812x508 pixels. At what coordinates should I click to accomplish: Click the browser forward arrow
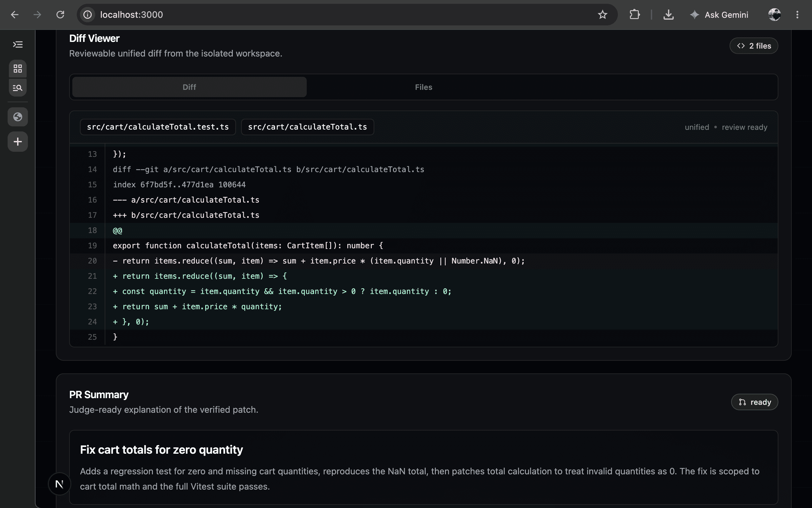pyautogui.click(x=37, y=15)
